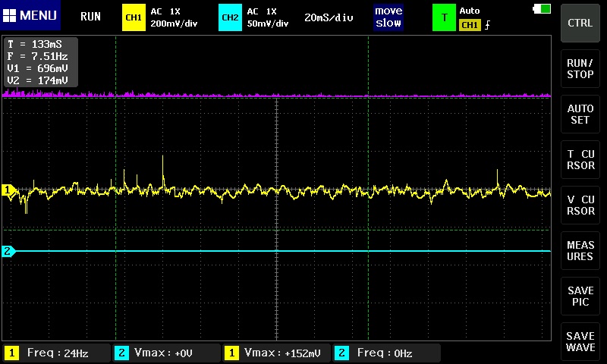Open the MEASURES menu
The width and height of the screenshot is (607, 364).
580,250
